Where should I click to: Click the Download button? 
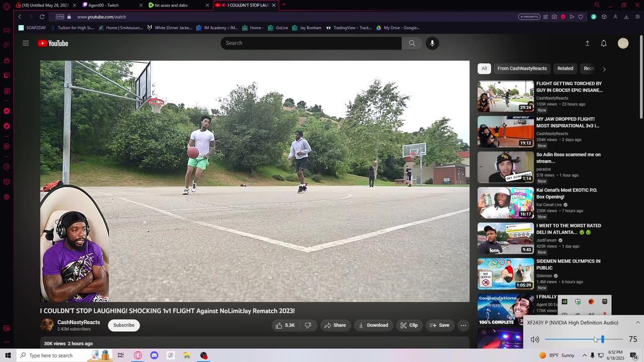click(373, 325)
